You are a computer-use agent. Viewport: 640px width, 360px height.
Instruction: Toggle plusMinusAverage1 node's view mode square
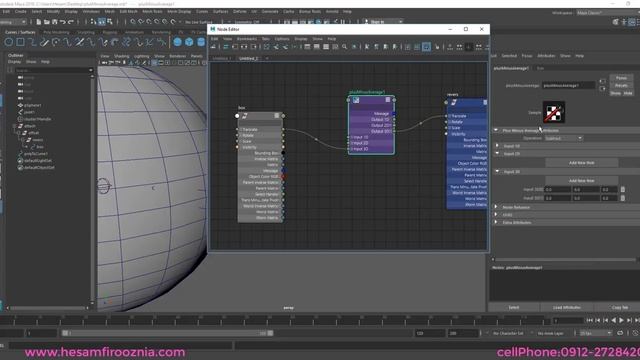tap(388, 100)
